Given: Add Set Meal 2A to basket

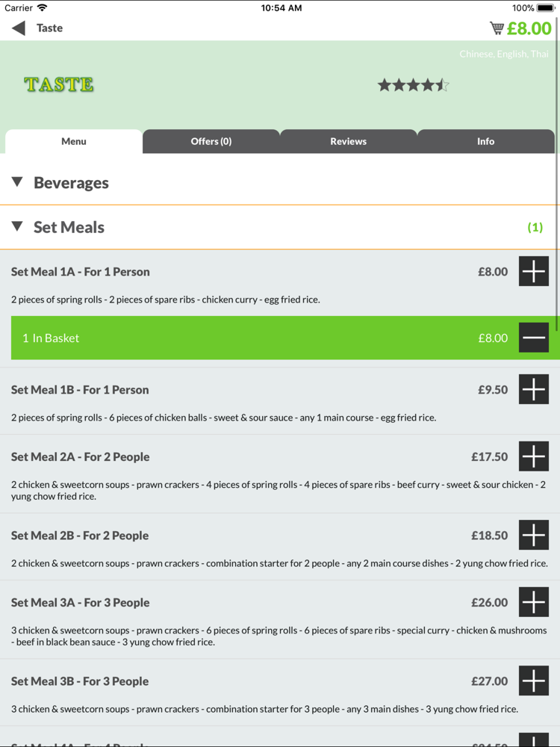Looking at the screenshot, I should pos(533,456).
